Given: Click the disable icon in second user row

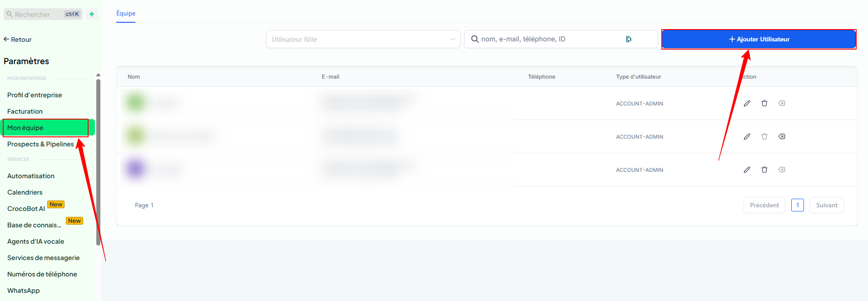Looking at the screenshot, I should click(x=782, y=136).
